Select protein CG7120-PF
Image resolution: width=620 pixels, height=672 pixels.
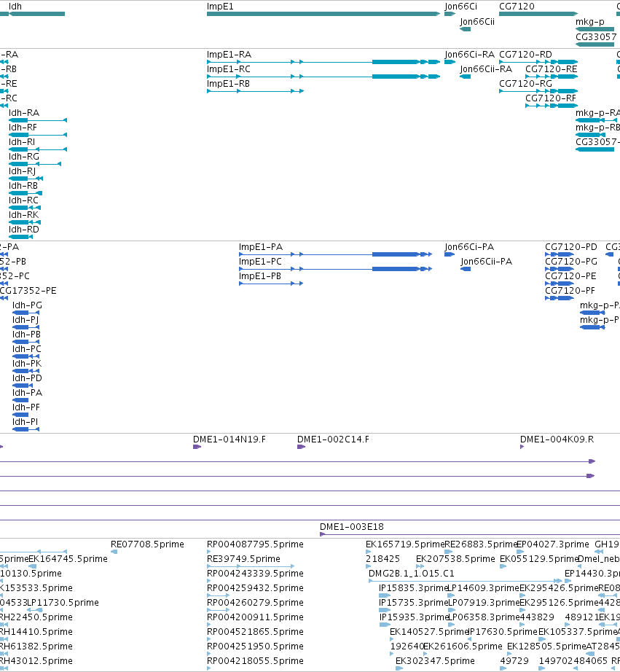click(559, 298)
